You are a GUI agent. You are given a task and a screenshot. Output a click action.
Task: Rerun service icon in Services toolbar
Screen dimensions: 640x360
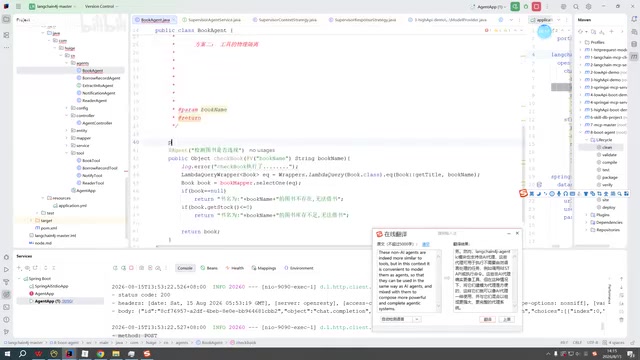pyautogui.click(x=116, y=268)
